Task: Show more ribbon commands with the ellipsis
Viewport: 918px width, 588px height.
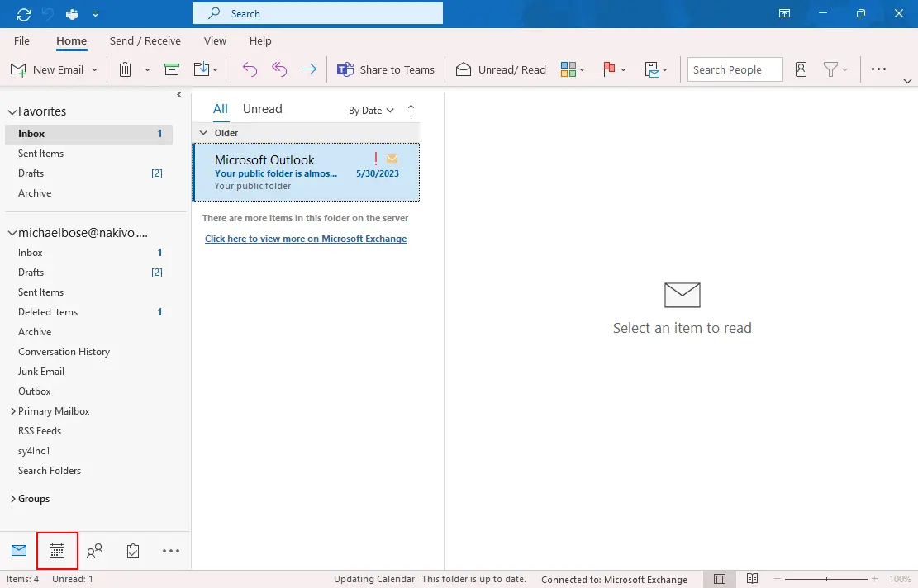Action: point(878,69)
